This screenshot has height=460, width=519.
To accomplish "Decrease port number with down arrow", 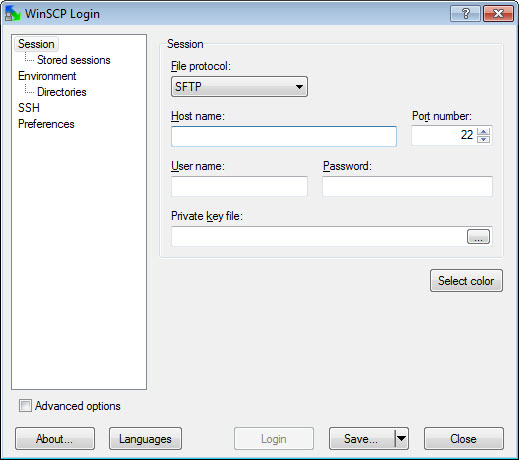I will pos(483,139).
